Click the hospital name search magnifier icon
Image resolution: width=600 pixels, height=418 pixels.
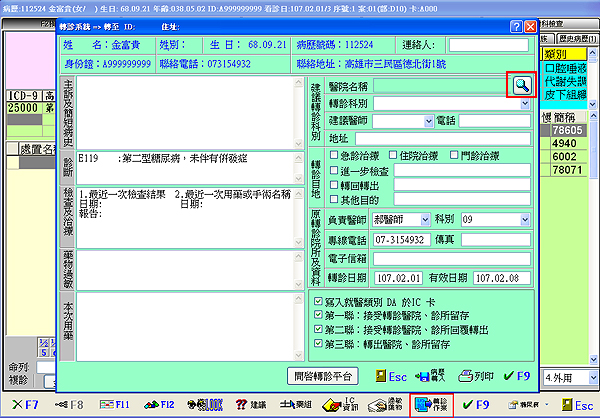[x=521, y=86]
